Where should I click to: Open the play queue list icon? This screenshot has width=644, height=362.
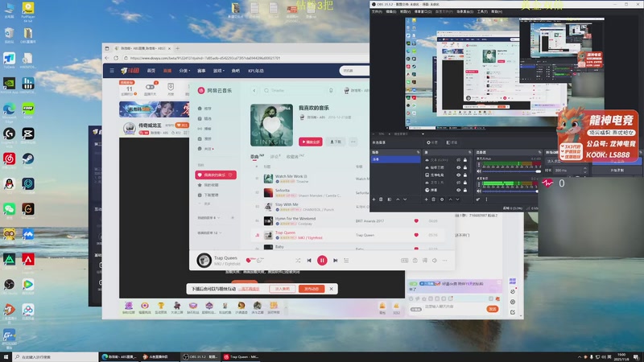pyautogui.click(x=346, y=260)
